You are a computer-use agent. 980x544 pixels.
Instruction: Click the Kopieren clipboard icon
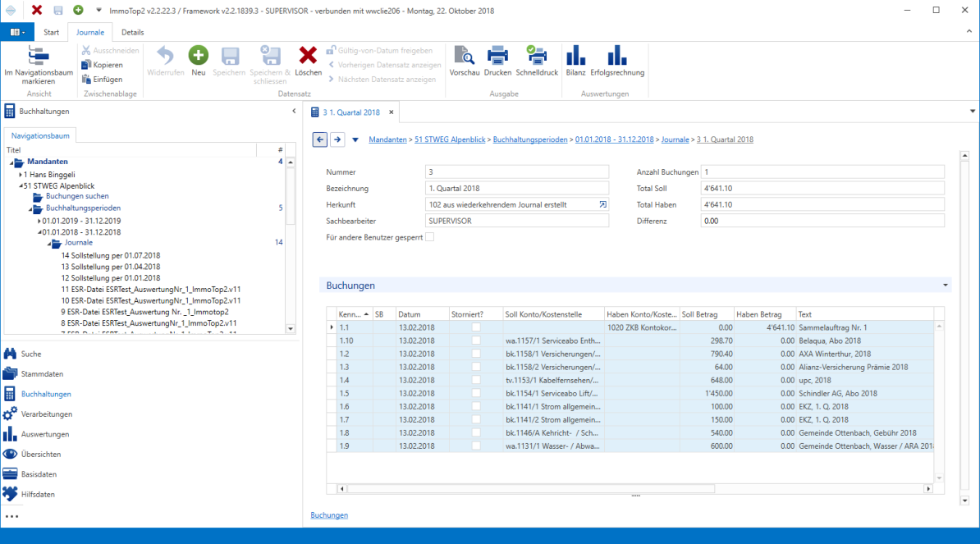tap(86, 65)
